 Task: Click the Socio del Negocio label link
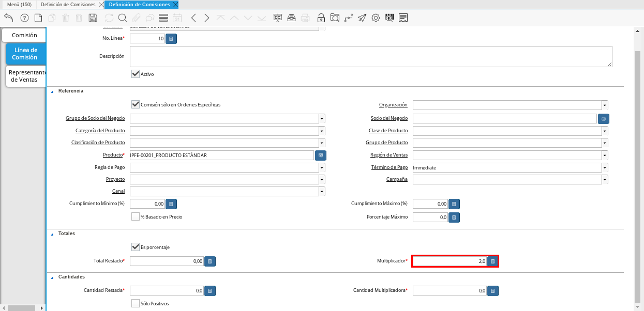point(389,118)
